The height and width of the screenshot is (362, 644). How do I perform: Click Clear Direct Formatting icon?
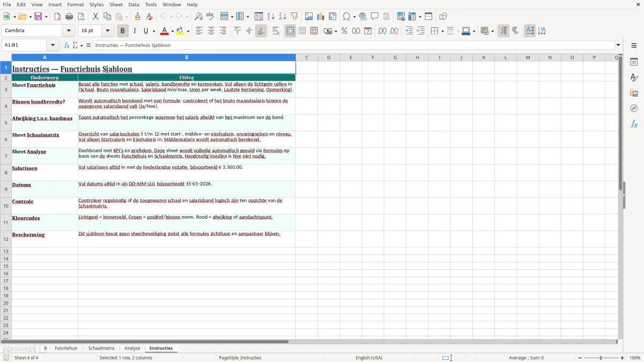149,17
